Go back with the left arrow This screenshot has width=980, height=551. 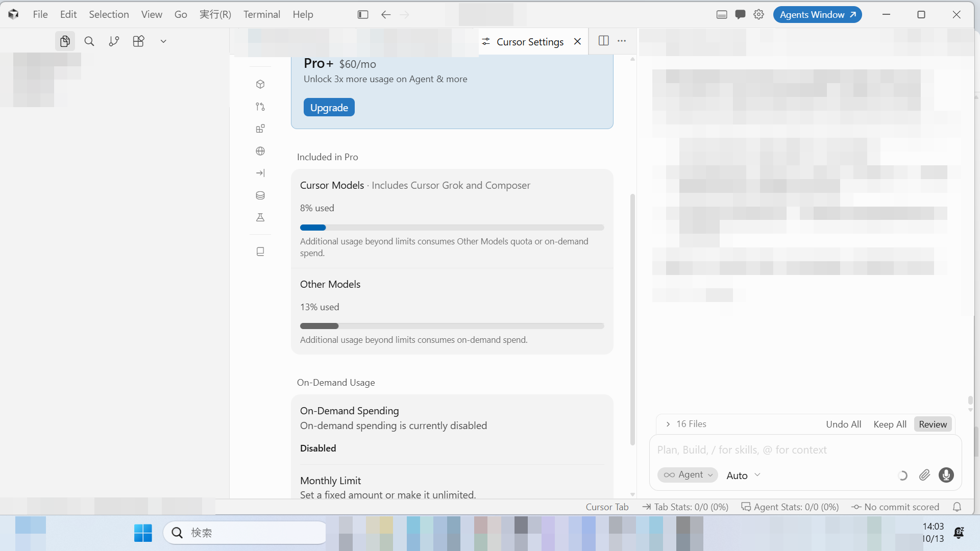point(386,15)
